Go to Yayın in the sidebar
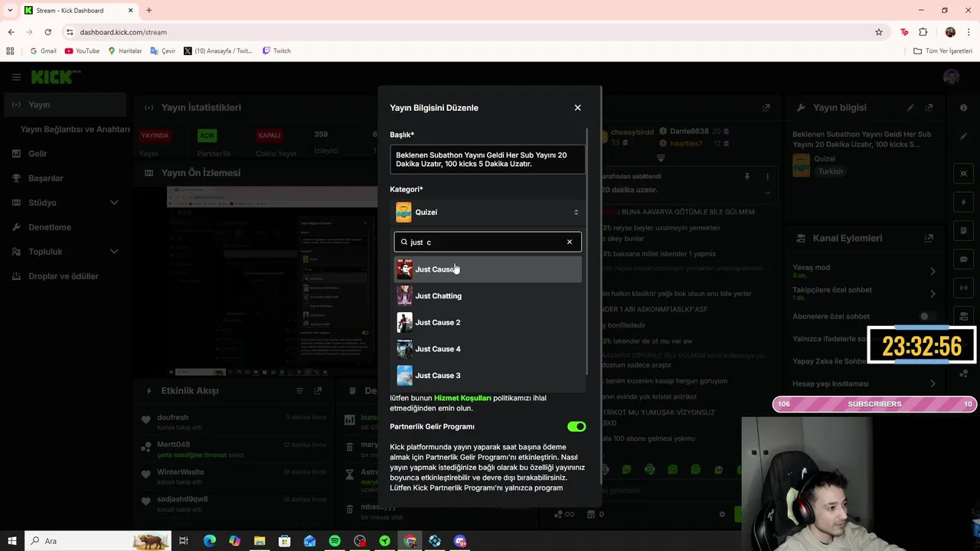980x551 pixels. 65,105
